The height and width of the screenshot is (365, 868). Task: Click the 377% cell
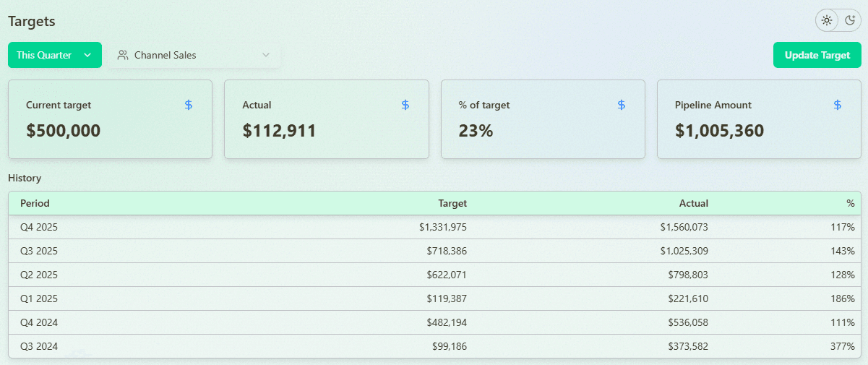click(843, 346)
